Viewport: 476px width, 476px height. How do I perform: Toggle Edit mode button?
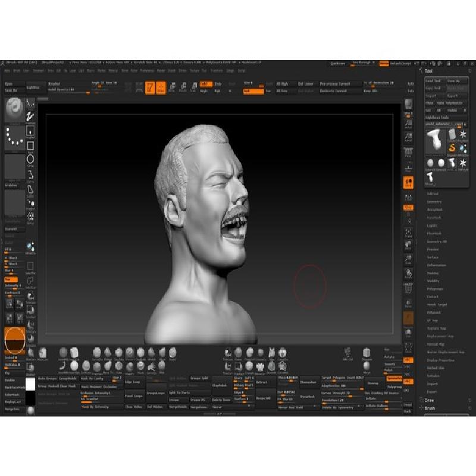pyautogui.click(x=150, y=87)
